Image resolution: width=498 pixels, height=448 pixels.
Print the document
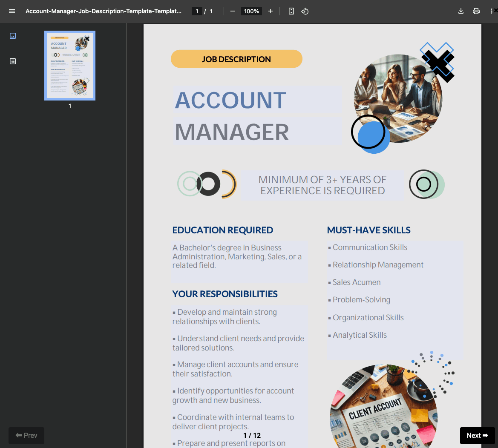click(x=476, y=11)
